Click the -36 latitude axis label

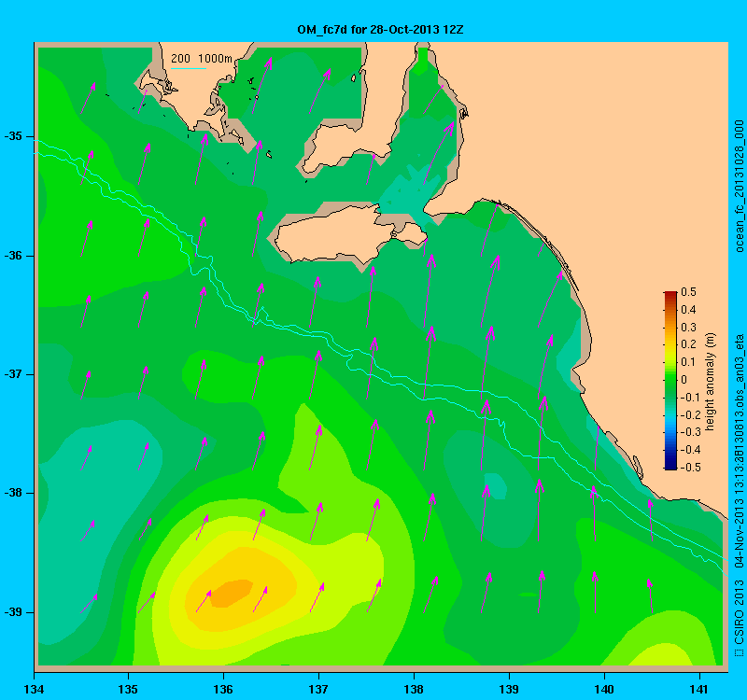(13, 256)
